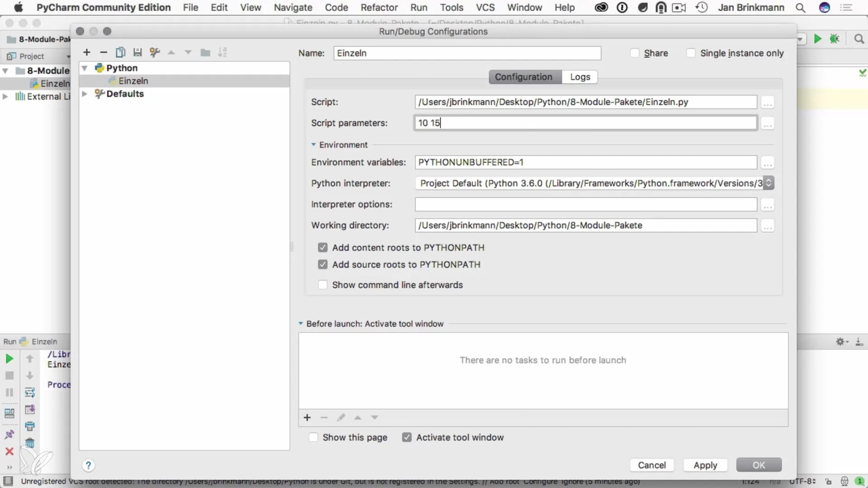Open the Tools menu
Viewport: 868px width, 488px height.
(452, 8)
